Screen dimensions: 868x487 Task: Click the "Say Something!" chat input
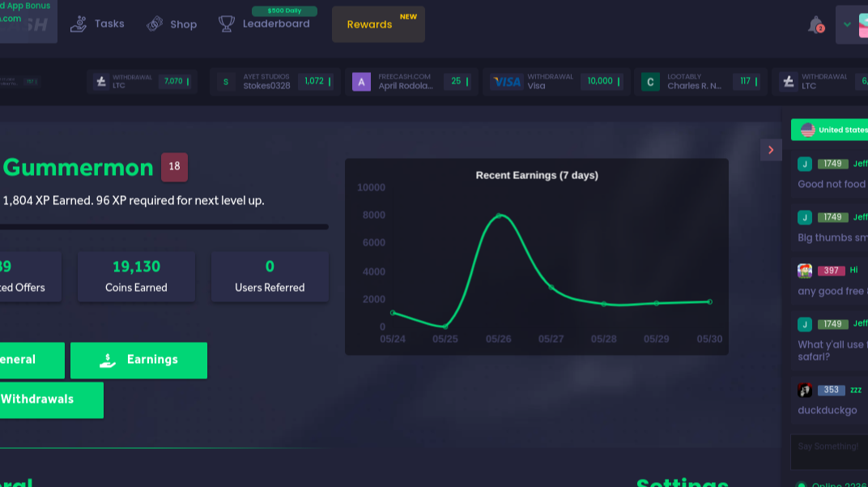829,451
